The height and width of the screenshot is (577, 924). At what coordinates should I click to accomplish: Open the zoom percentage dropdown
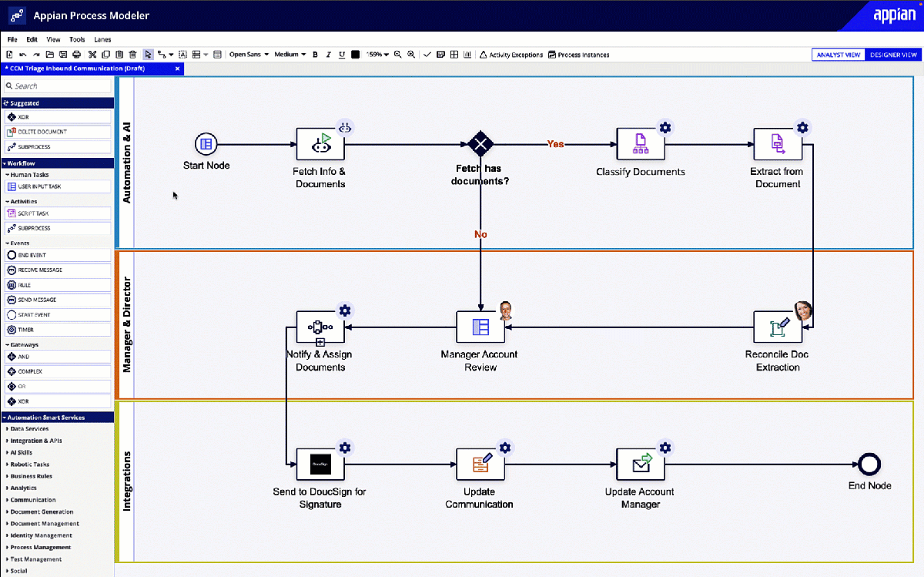[377, 55]
